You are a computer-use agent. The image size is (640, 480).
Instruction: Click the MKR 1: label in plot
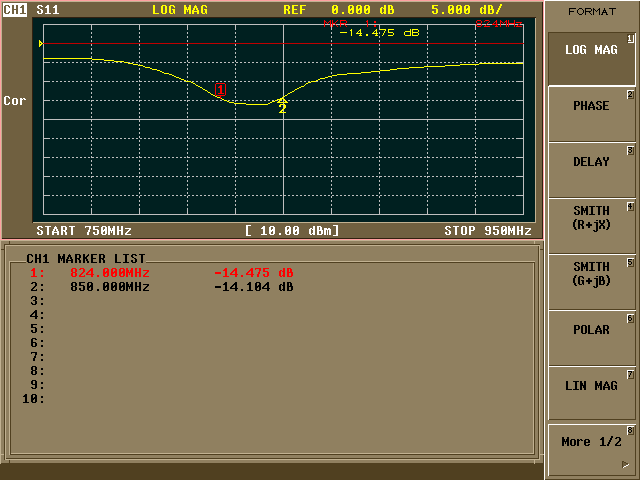[350, 24]
